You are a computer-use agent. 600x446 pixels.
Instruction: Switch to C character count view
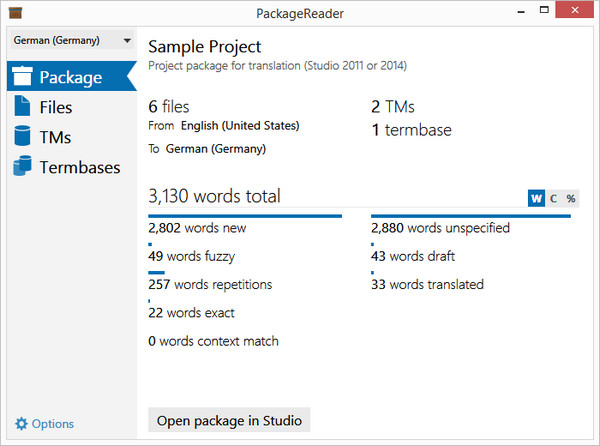554,198
